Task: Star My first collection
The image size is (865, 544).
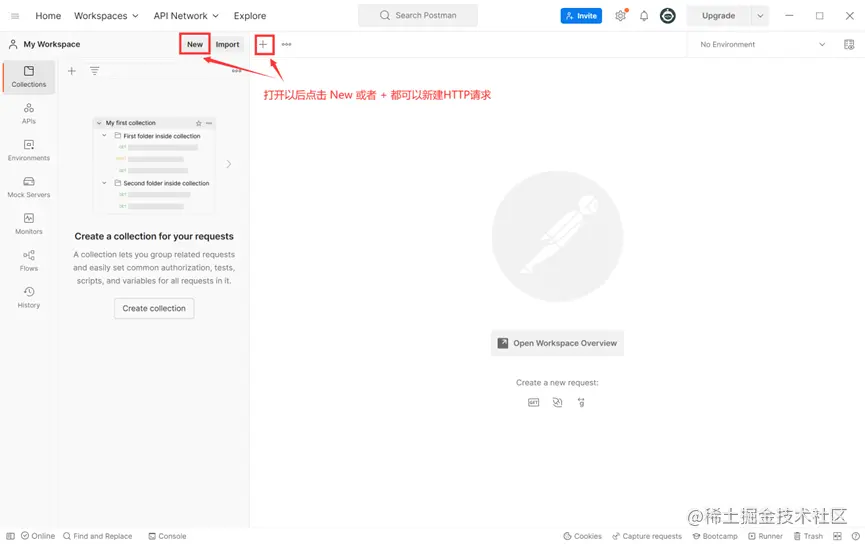Action: click(x=199, y=123)
